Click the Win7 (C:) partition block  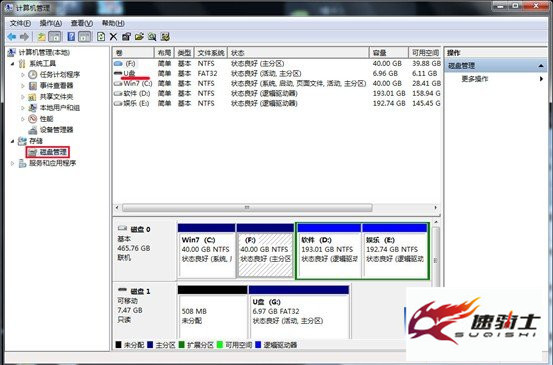tap(207, 251)
